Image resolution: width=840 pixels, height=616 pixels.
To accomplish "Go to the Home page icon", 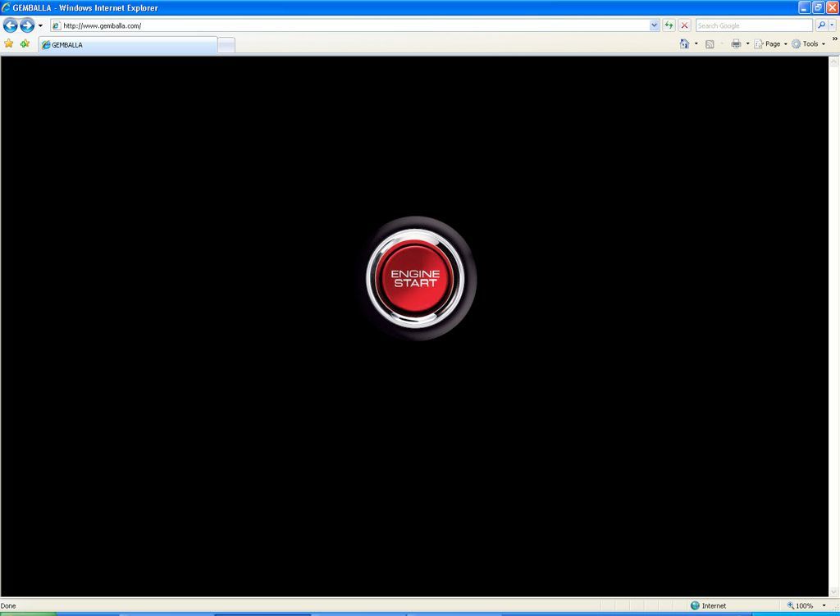I will tap(684, 43).
